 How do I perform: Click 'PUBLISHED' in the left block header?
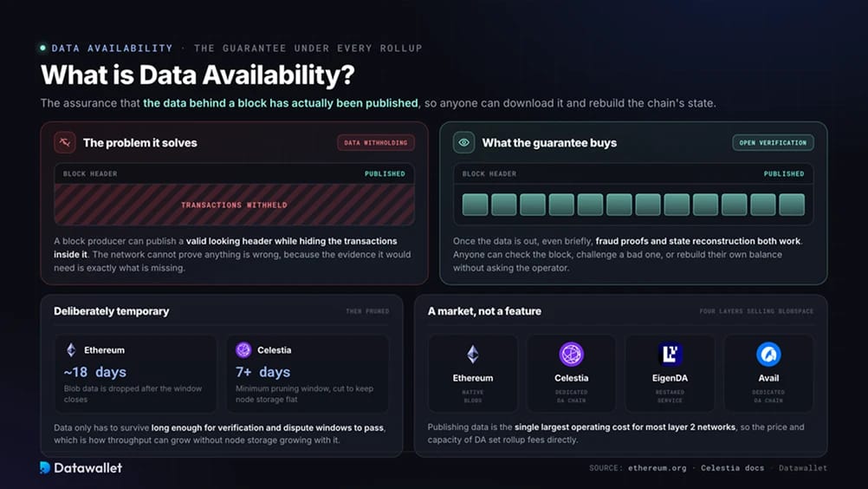(x=385, y=174)
